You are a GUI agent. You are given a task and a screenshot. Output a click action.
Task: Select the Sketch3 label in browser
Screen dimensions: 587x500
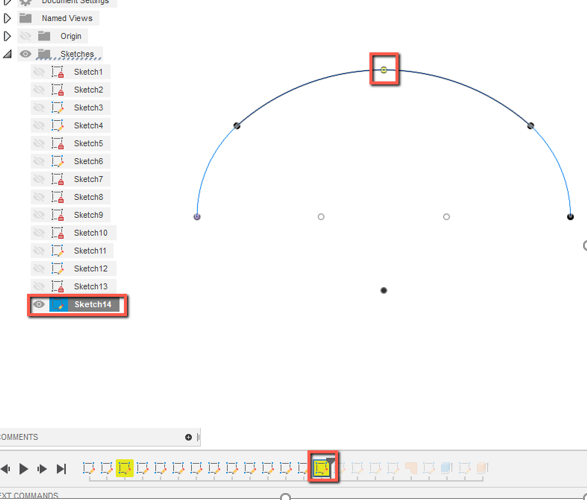point(88,108)
